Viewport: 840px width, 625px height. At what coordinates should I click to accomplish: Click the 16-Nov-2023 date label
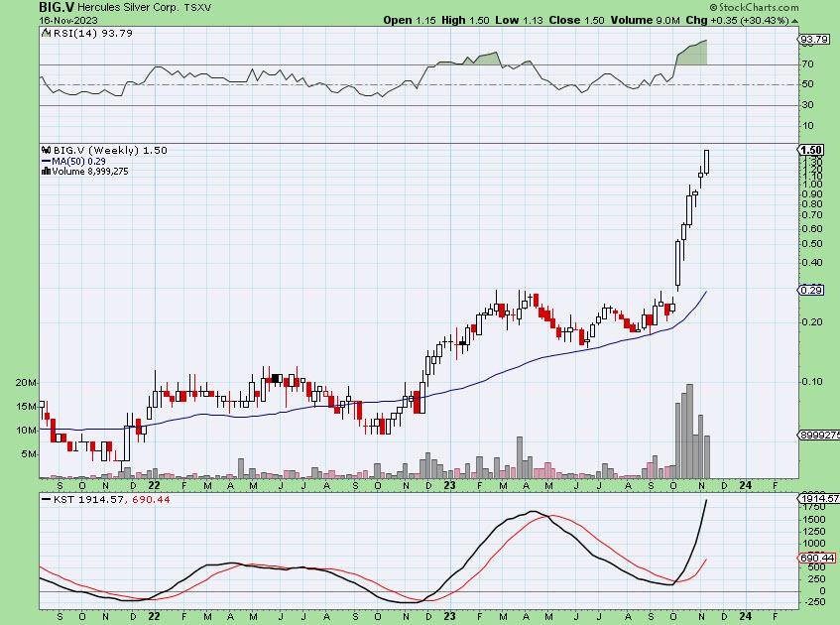68,21
